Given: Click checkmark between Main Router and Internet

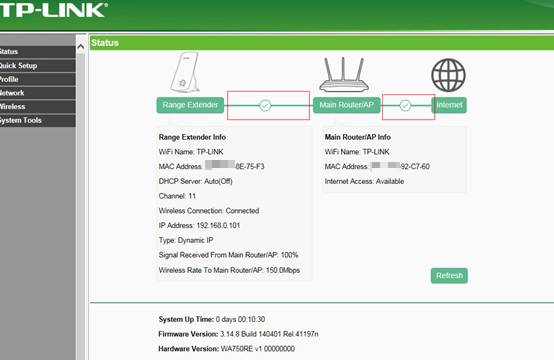Looking at the screenshot, I should click(405, 105).
